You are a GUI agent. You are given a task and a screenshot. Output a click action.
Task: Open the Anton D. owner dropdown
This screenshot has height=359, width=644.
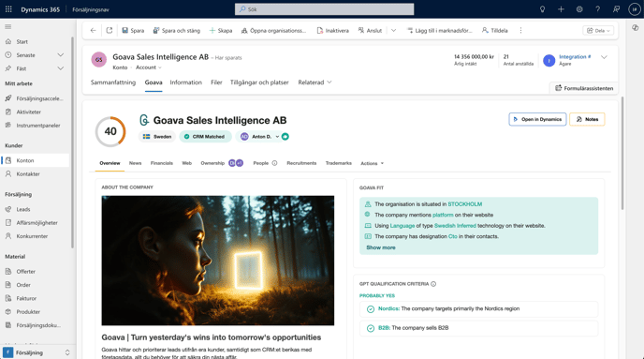pyautogui.click(x=259, y=137)
